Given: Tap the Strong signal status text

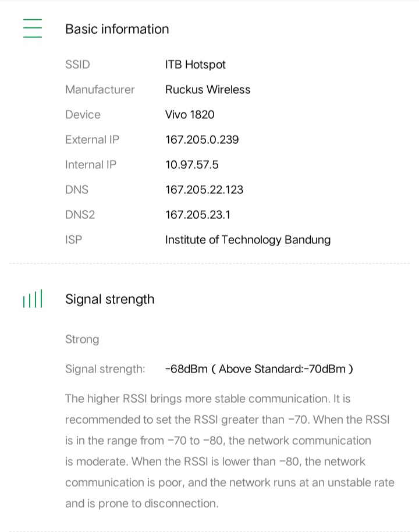Looking at the screenshot, I should tap(82, 339).
